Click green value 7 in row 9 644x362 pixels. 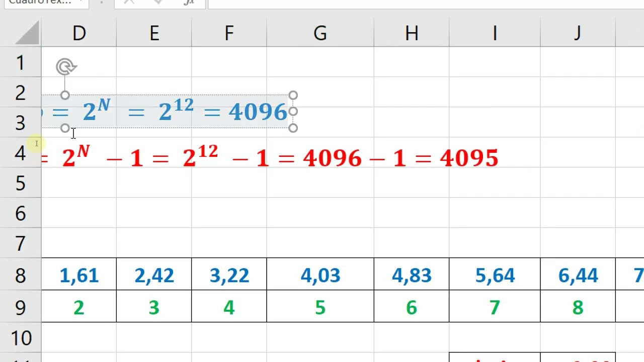coord(495,307)
